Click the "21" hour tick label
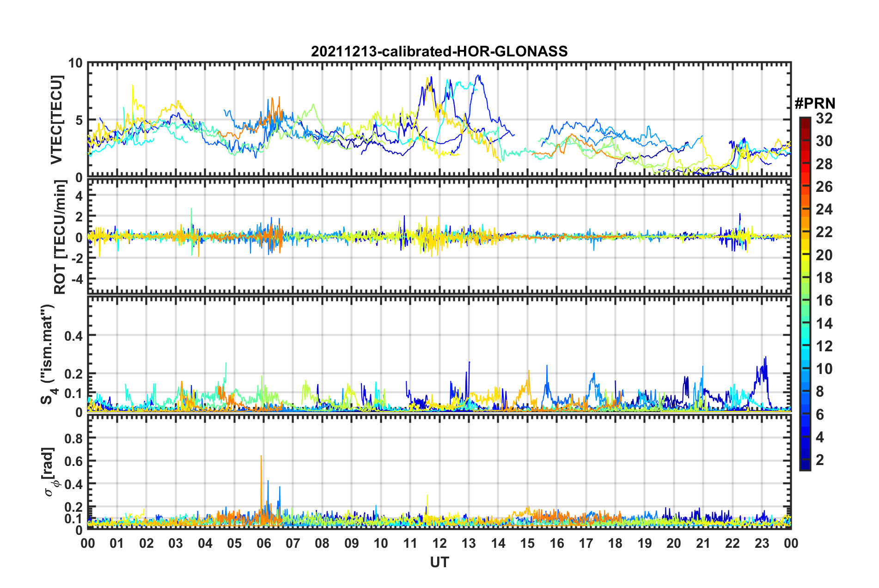The width and height of the screenshot is (879, 588). (703, 543)
